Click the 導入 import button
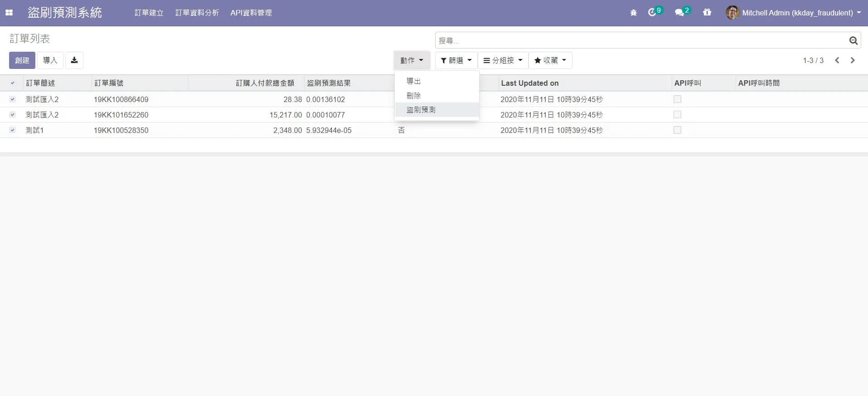868x396 pixels. [50, 60]
